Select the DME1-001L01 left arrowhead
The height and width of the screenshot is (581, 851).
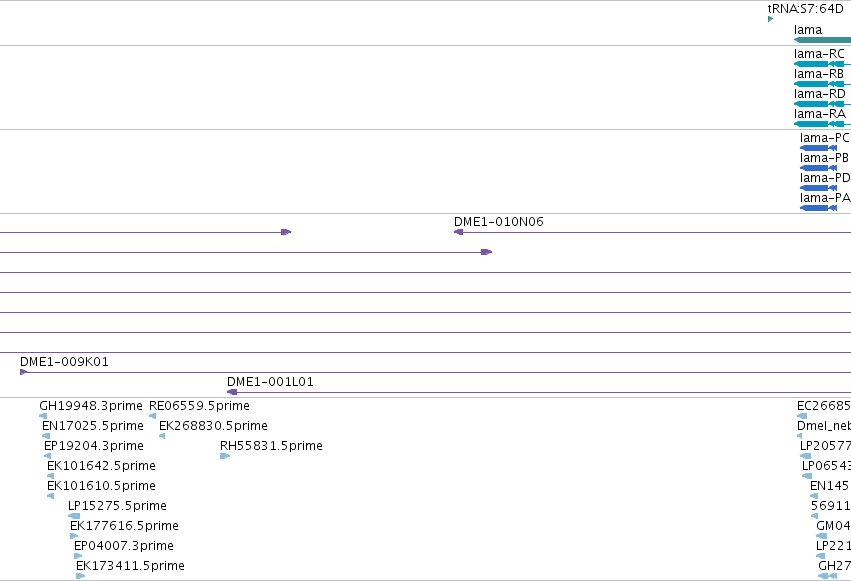pyautogui.click(x=232, y=392)
